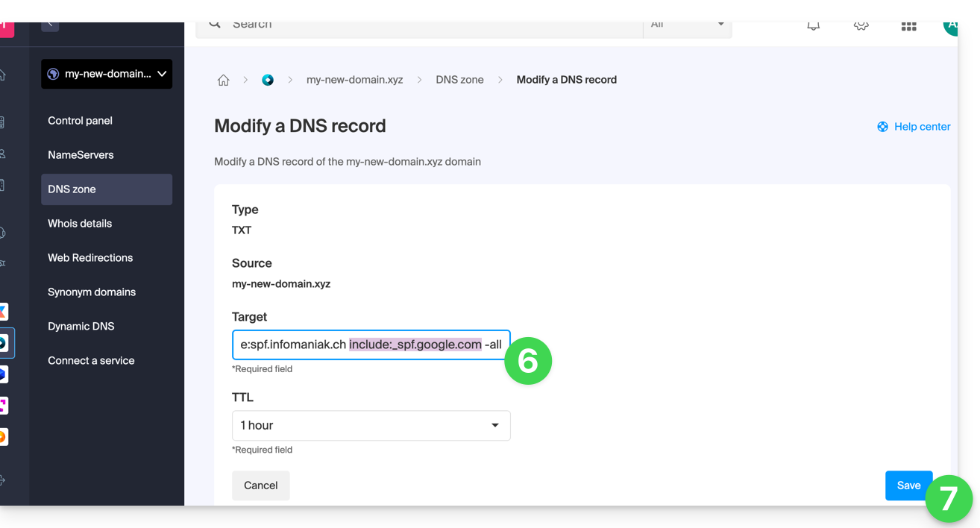Click the DNS zone breadcrumb link

[459, 80]
